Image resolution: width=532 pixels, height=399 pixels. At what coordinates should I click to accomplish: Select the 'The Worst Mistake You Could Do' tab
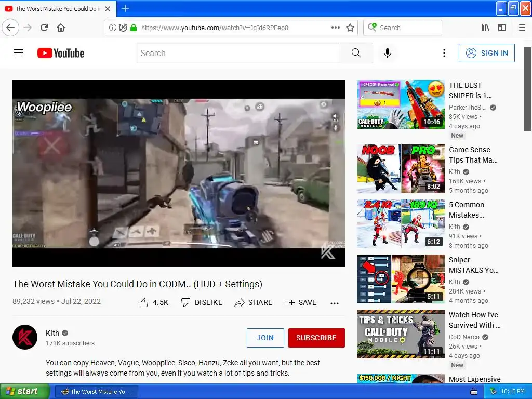(x=58, y=8)
